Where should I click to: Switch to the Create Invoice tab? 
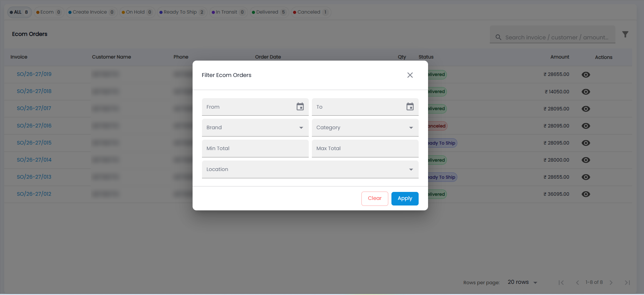click(91, 12)
